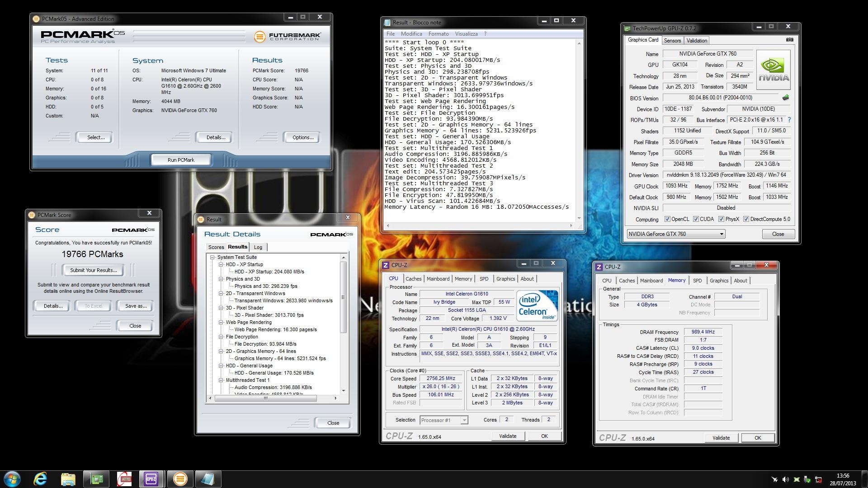Click the airplane tray icon
This screenshot has width=868, height=488.
pos(774,479)
